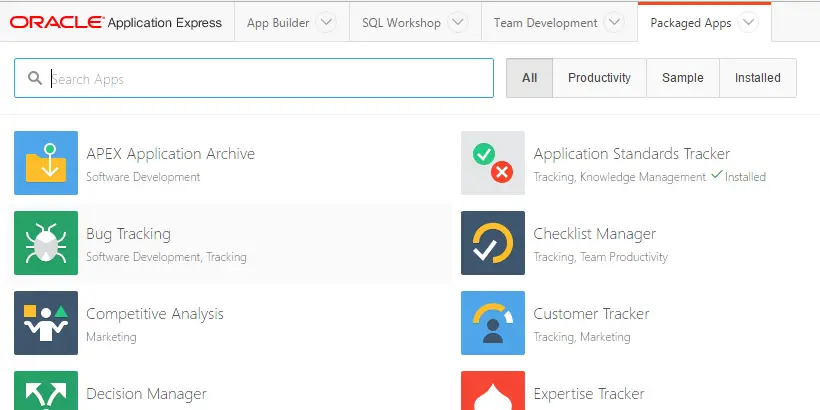Select the All filter
Viewport: 820px width, 410px height.
click(529, 78)
